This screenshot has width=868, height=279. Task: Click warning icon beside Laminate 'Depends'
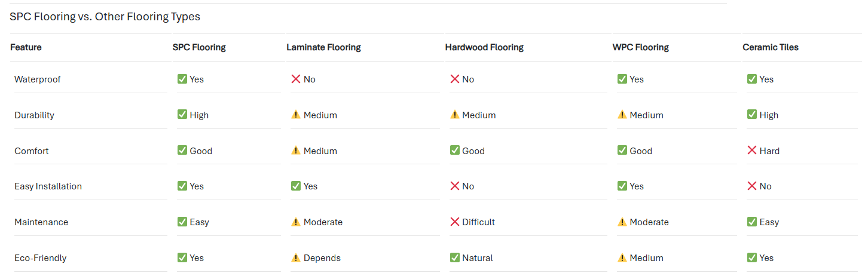pyautogui.click(x=295, y=257)
